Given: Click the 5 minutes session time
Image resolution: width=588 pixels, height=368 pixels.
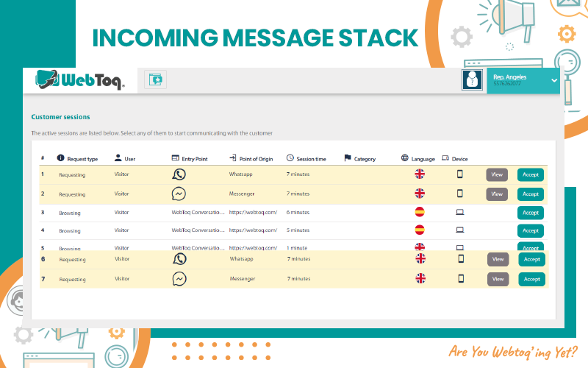Looking at the screenshot, I should (x=298, y=230).
